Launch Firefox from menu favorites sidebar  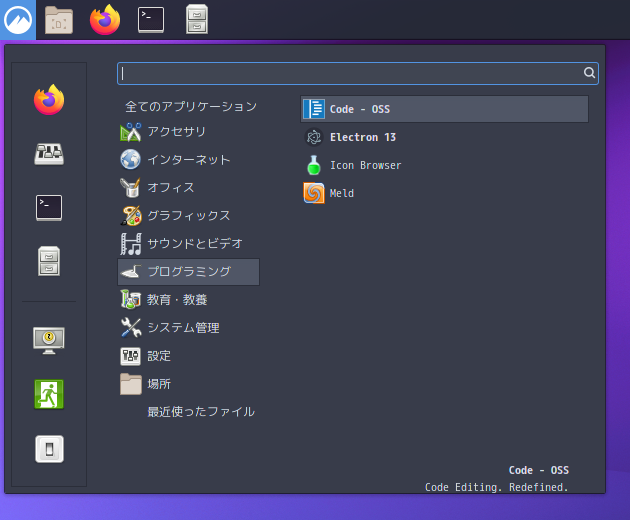pos(49,100)
